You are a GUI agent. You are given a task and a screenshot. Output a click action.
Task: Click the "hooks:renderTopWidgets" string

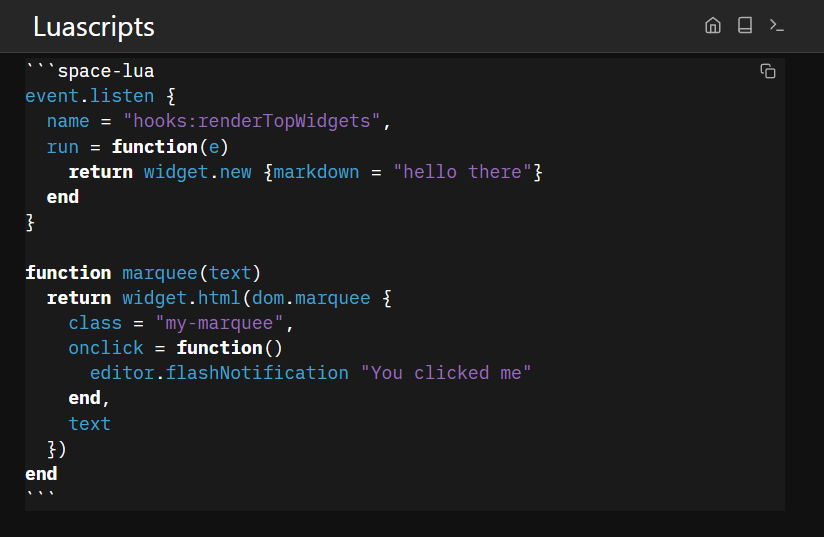click(x=253, y=121)
